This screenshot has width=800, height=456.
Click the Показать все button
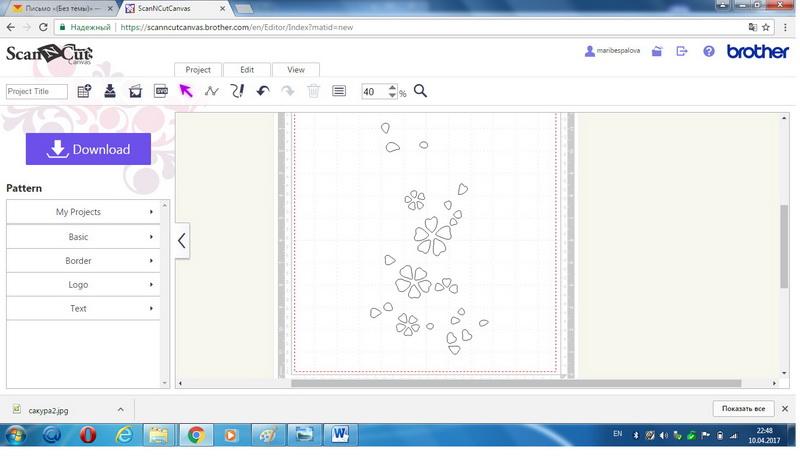click(743, 409)
